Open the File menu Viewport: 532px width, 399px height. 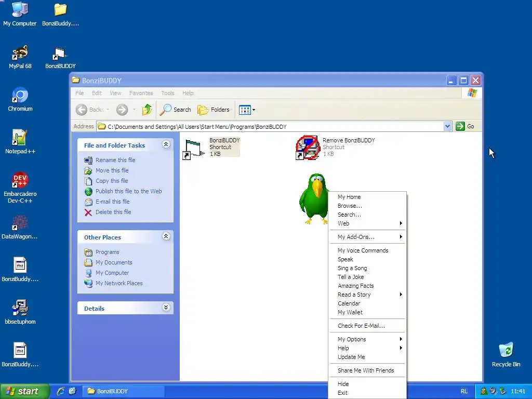79,93
